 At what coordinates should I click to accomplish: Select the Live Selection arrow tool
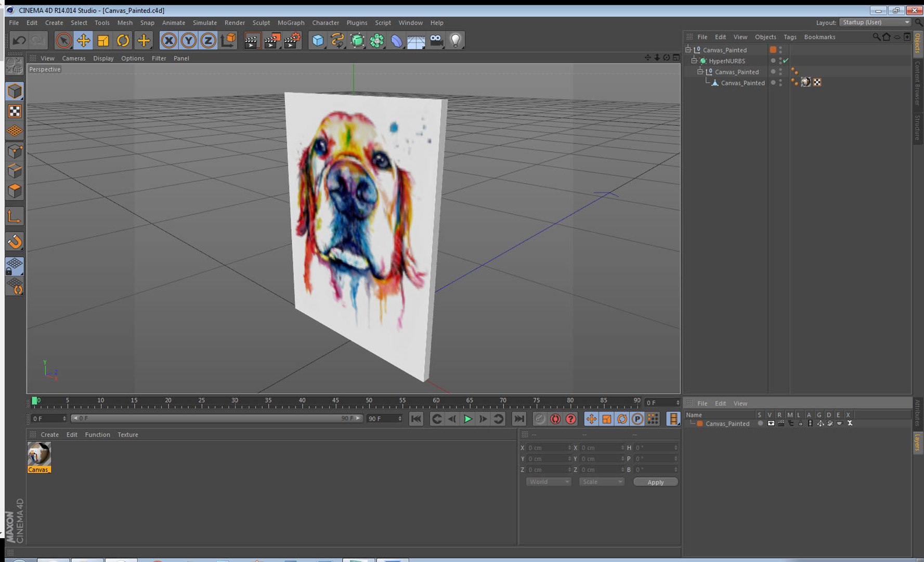(63, 41)
